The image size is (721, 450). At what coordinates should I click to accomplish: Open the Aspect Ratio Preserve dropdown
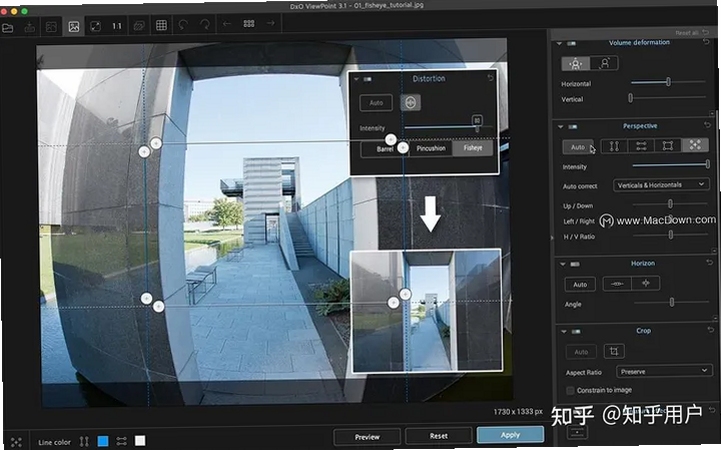(x=664, y=371)
